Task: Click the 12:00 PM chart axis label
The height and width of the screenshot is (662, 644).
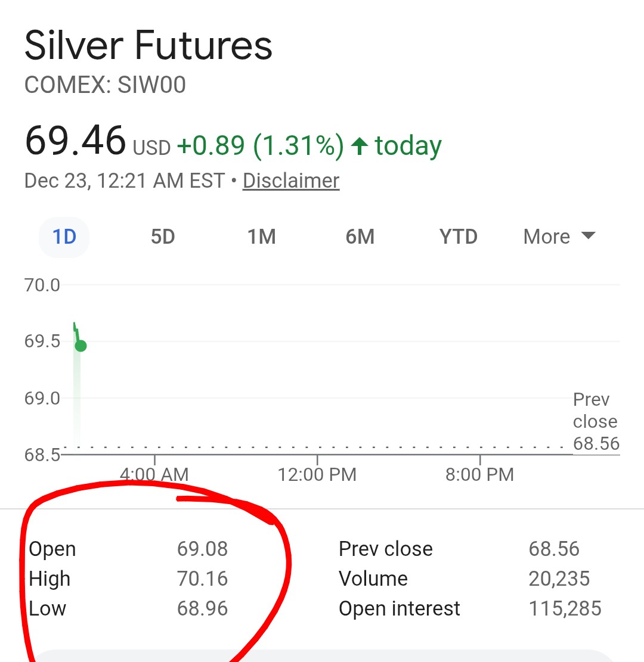Action: tap(317, 474)
